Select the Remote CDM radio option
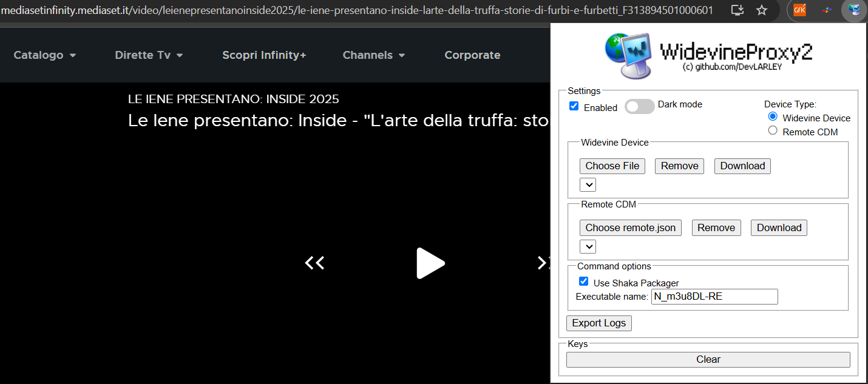This screenshot has width=868, height=384. 773,130
